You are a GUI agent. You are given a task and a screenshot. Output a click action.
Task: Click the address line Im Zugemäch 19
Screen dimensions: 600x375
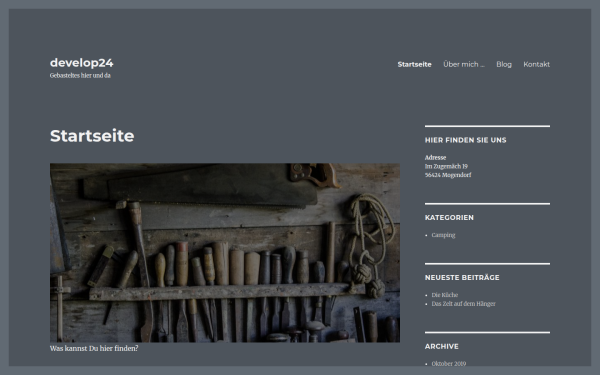click(446, 166)
